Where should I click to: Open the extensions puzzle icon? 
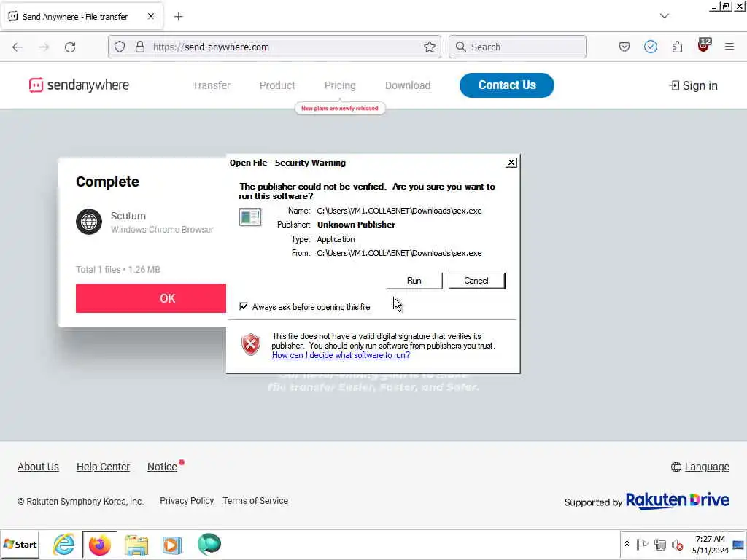(677, 47)
